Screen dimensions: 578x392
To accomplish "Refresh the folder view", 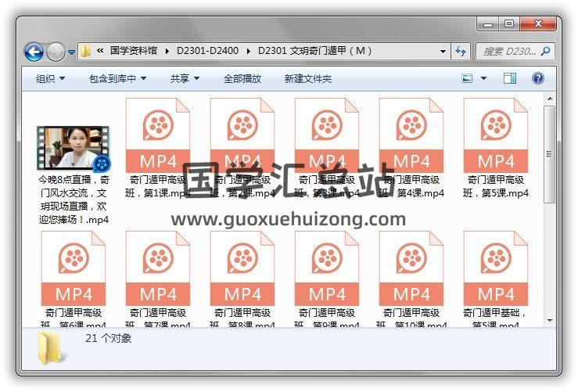I will pyautogui.click(x=461, y=52).
